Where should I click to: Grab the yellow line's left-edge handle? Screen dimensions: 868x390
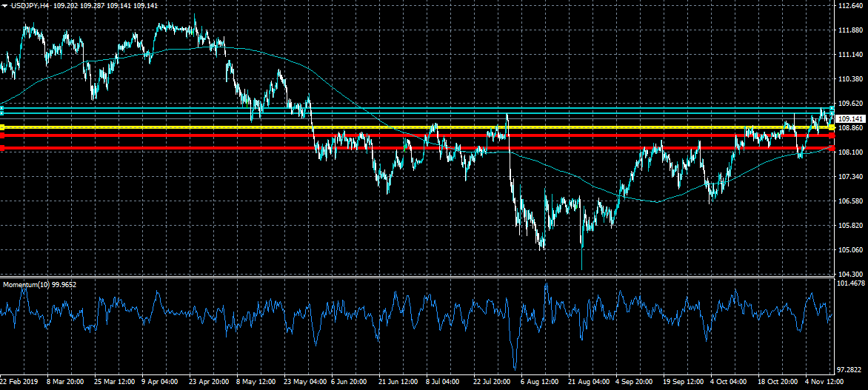tap(2, 127)
